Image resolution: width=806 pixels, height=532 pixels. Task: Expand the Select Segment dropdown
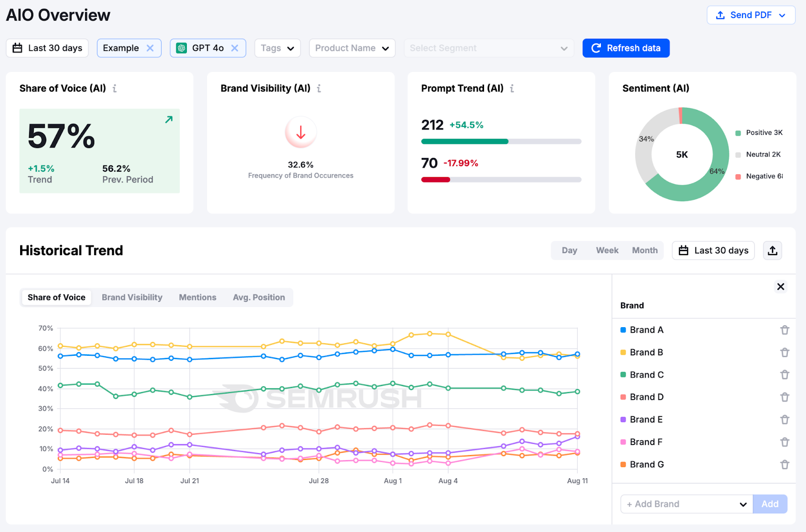tap(488, 48)
